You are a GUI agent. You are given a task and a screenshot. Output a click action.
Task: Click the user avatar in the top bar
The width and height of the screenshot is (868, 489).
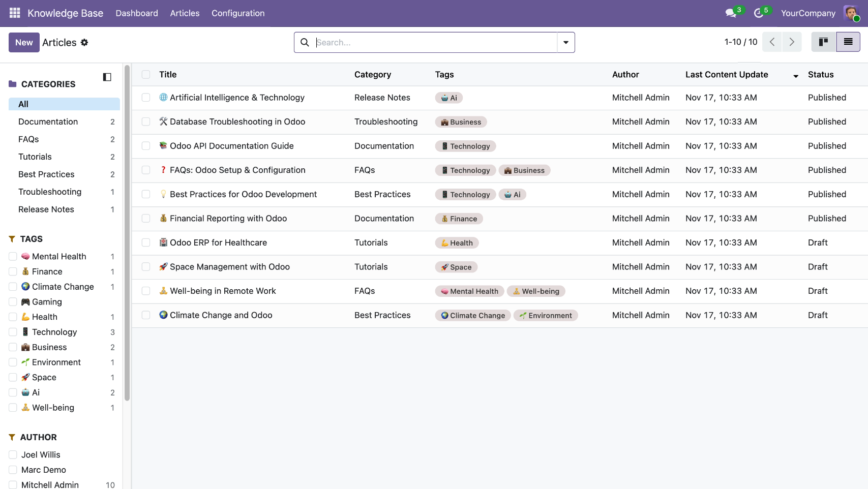851,13
